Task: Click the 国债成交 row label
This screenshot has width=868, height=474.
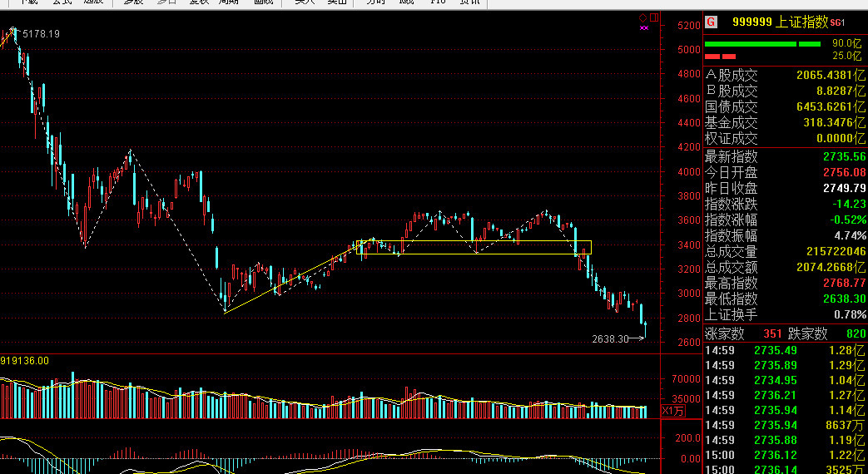Action: (x=731, y=106)
